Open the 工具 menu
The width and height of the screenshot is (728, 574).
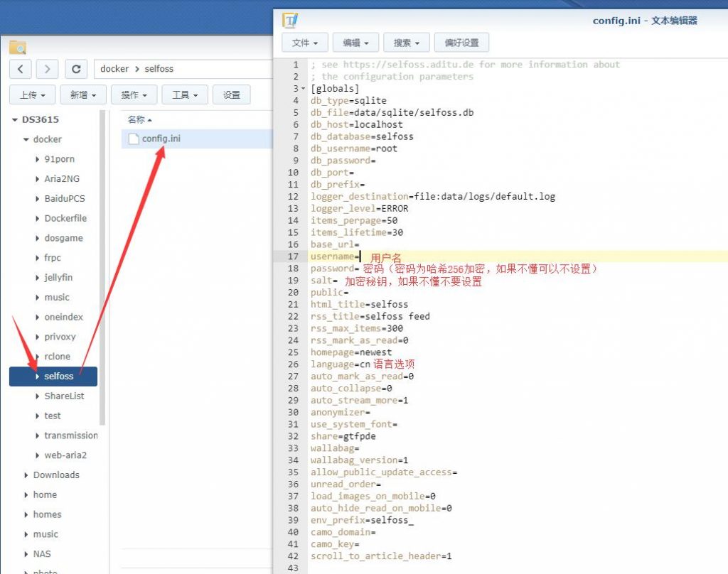tap(184, 93)
